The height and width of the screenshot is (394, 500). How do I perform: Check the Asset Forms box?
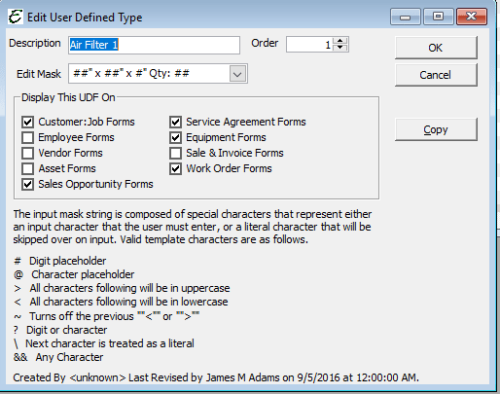pos(28,169)
